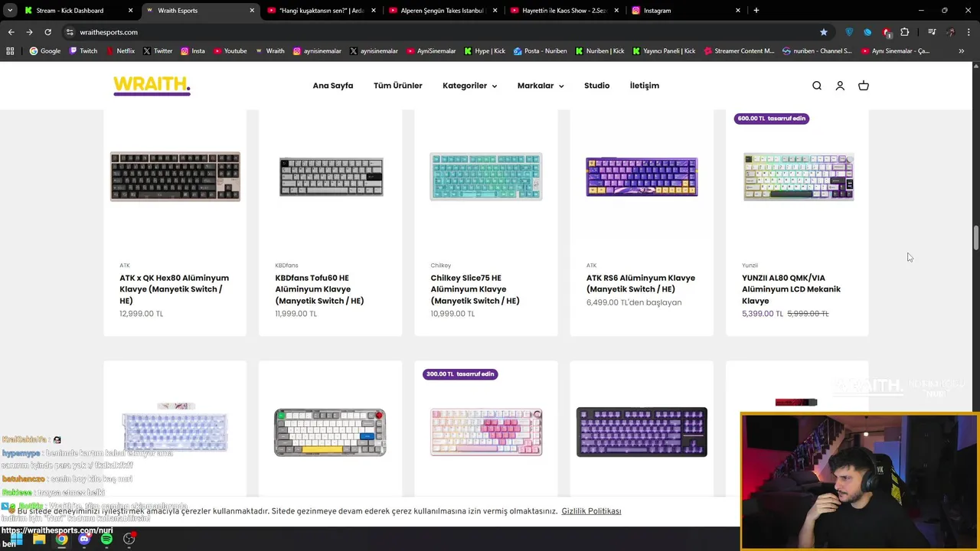Click the KBDfans brand label
The height and width of the screenshot is (551, 980).
[286, 266]
